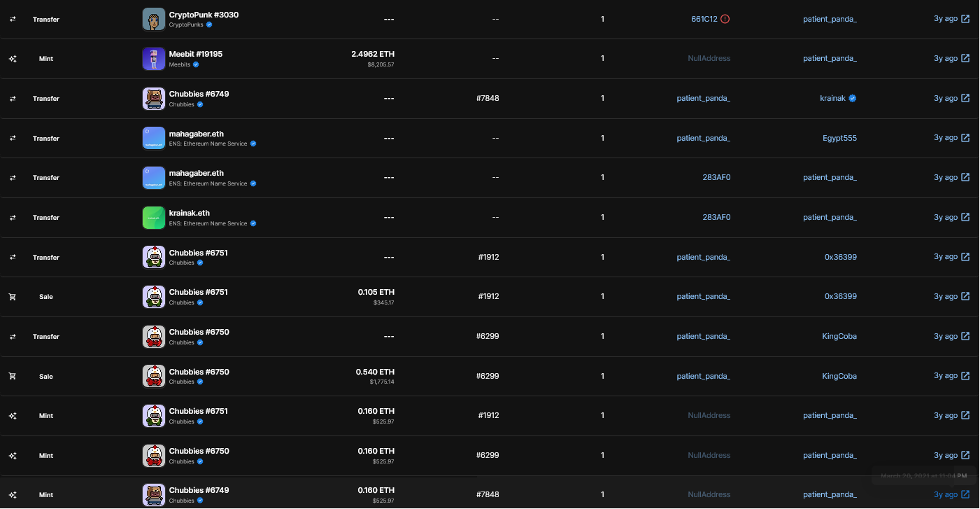Open NullAddress in Meebit #19195 mint row

point(709,58)
